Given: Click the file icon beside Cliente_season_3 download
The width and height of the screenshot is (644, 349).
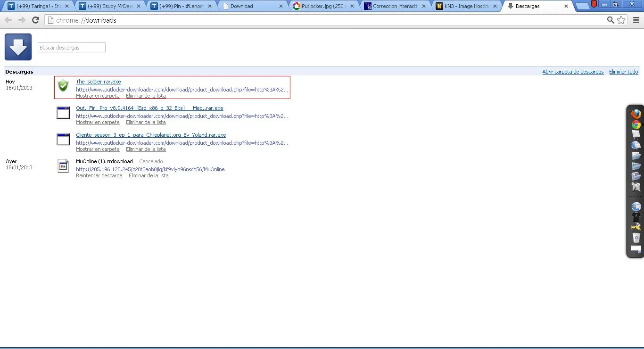Looking at the screenshot, I should coord(63,139).
